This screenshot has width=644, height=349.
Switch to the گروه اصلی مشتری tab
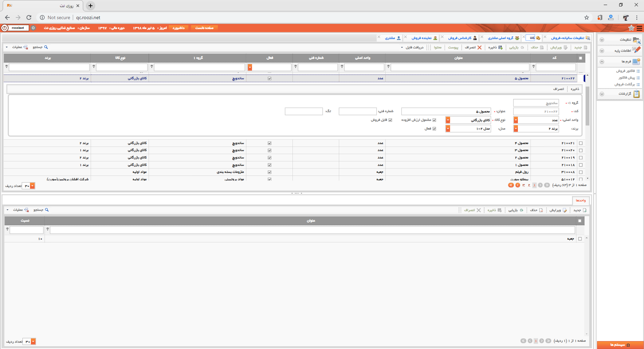(503, 38)
